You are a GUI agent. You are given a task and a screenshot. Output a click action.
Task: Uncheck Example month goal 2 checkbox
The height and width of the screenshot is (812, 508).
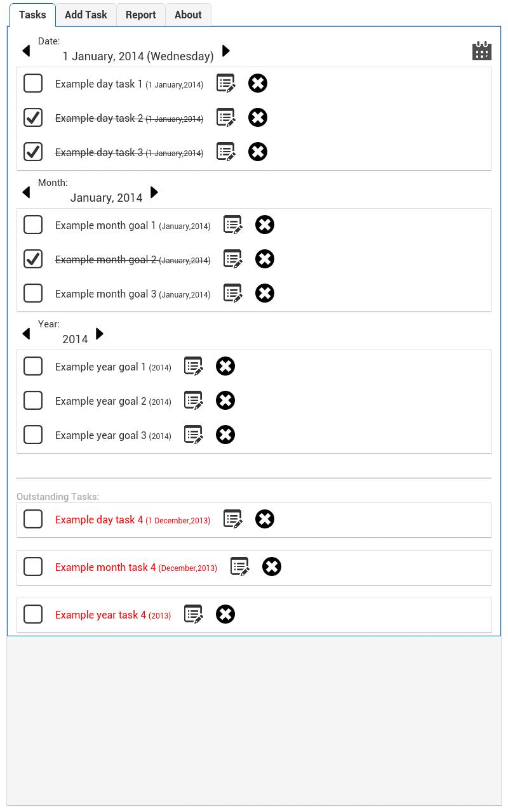pyautogui.click(x=33, y=259)
